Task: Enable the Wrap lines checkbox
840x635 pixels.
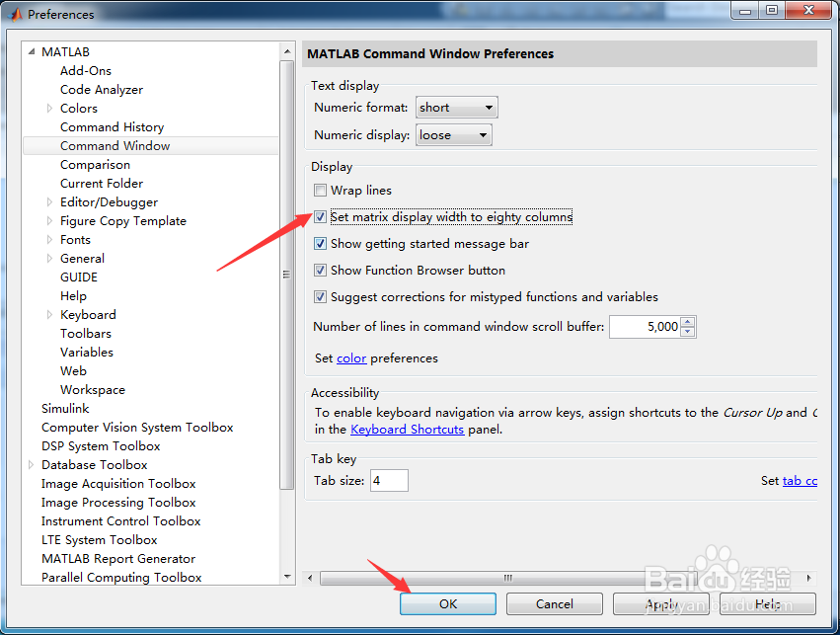Action: tap(320, 191)
